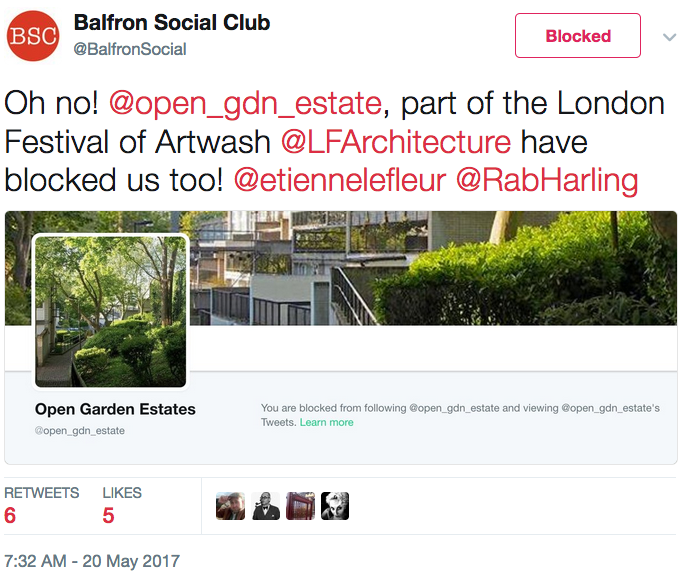Open the tweet timestamp 7:32 AM 20 May 2017
Image resolution: width=681 pixels, height=572 pixels.
pyautogui.click(x=92, y=561)
